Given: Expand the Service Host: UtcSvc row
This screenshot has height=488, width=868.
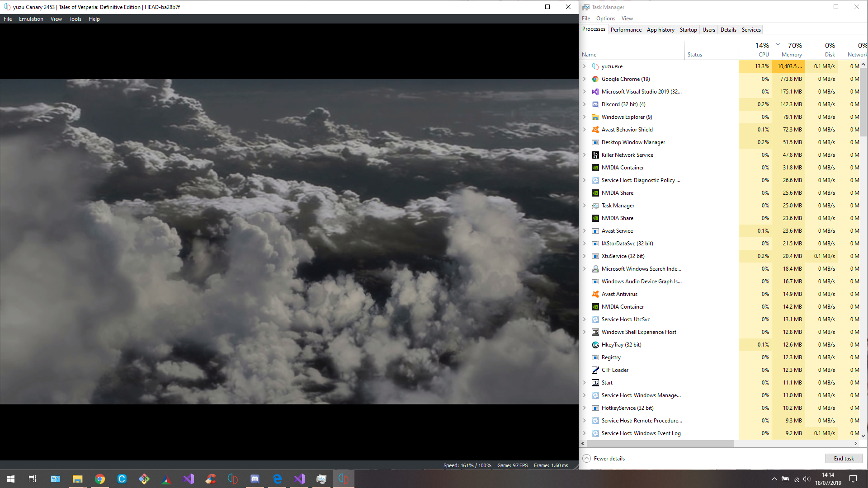Looking at the screenshot, I should (x=585, y=319).
